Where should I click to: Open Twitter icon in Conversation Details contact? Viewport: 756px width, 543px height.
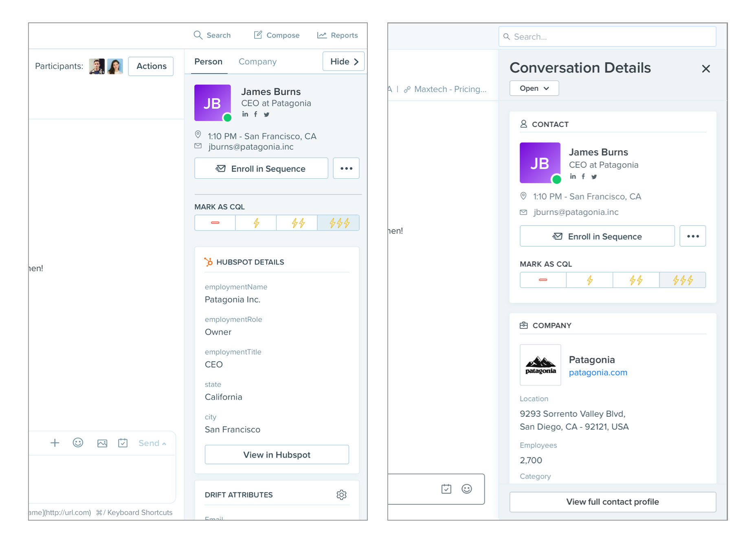[594, 177]
